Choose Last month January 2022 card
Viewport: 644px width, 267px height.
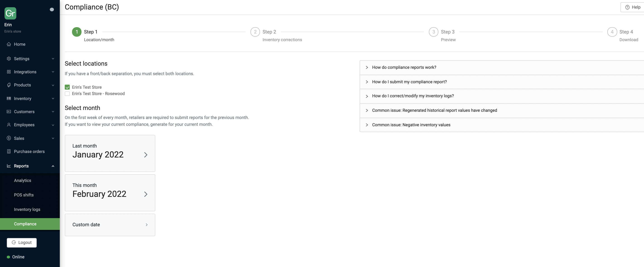tap(110, 153)
